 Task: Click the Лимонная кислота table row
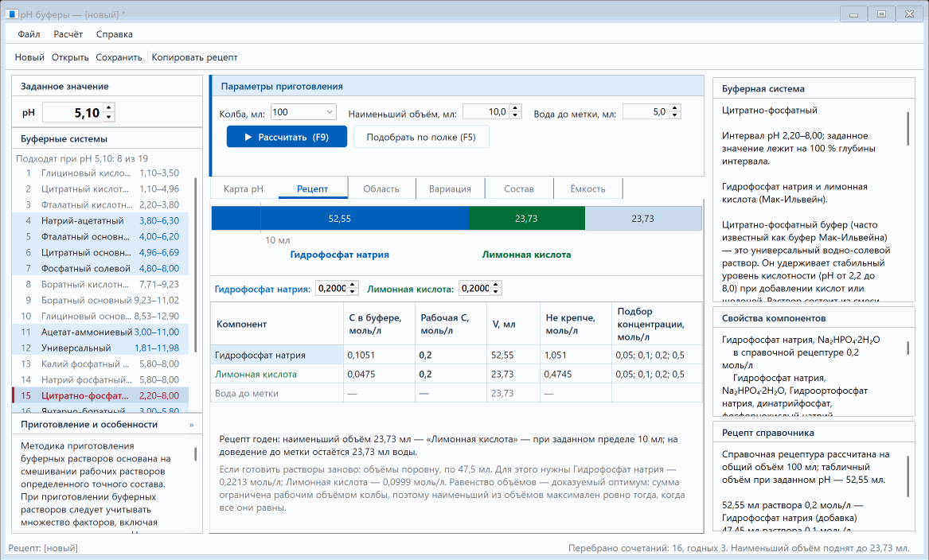coord(456,374)
